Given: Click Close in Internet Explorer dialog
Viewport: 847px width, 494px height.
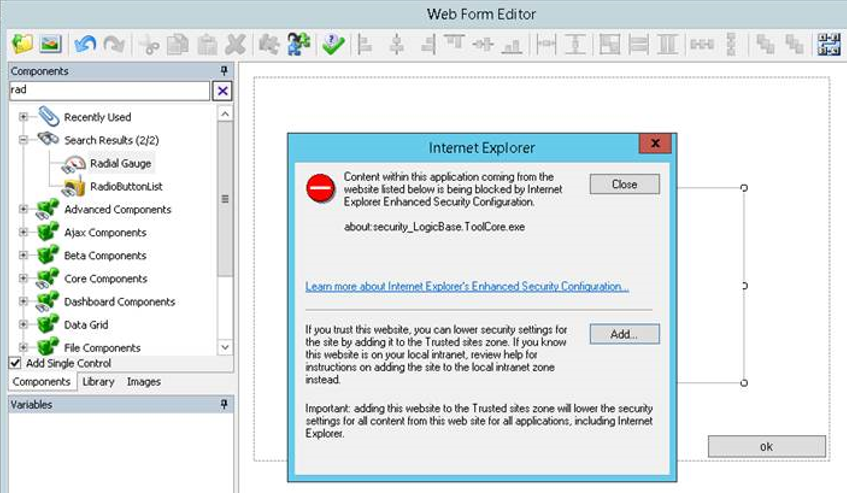Looking at the screenshot, I should pyautogui.click(x=624, y=184).
